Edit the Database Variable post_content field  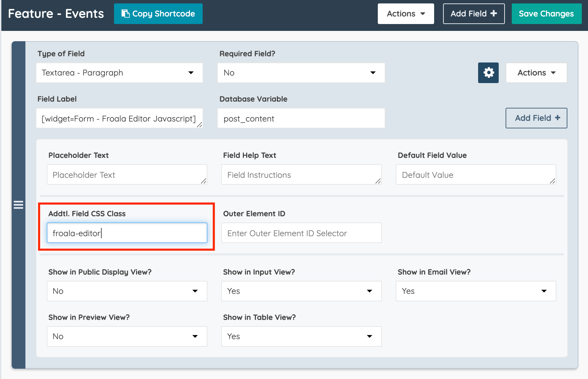301,118
